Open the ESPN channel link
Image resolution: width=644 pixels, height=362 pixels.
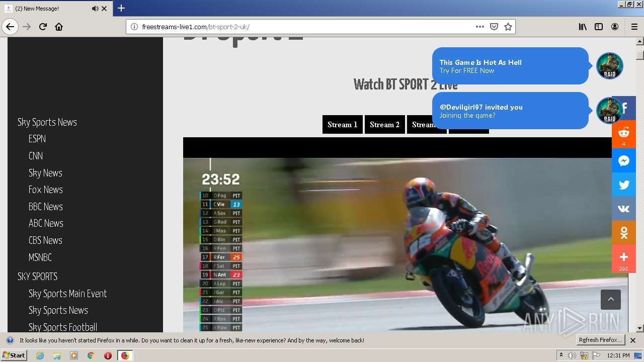pos(37,139)
